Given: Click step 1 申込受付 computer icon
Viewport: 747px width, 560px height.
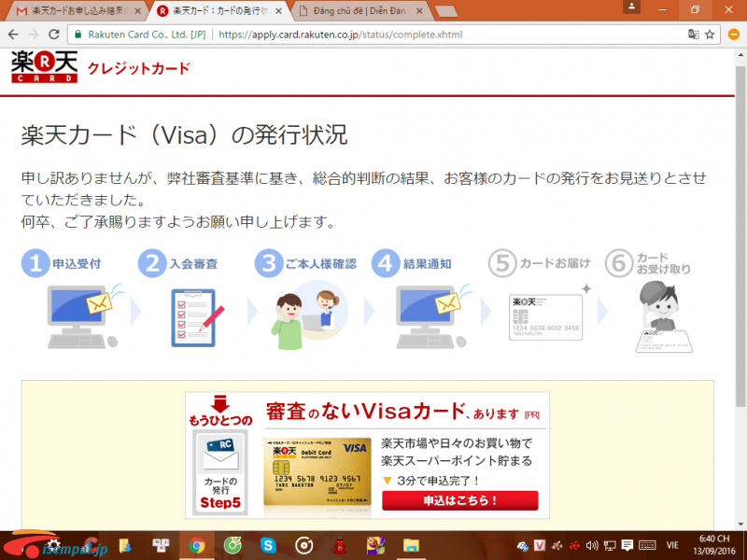Looking at the screenshot, I should pos(84,315).
